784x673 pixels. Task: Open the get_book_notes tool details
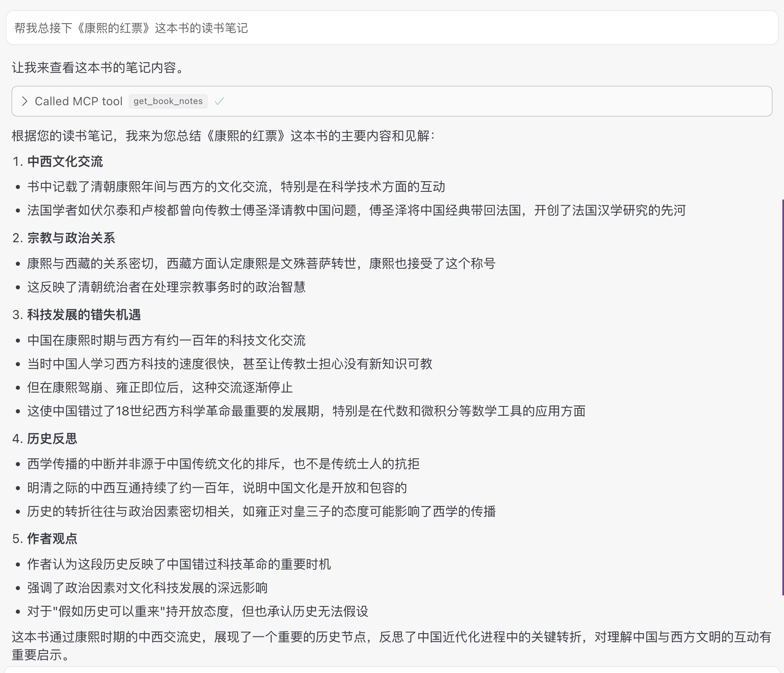click(x=168, y=101)
